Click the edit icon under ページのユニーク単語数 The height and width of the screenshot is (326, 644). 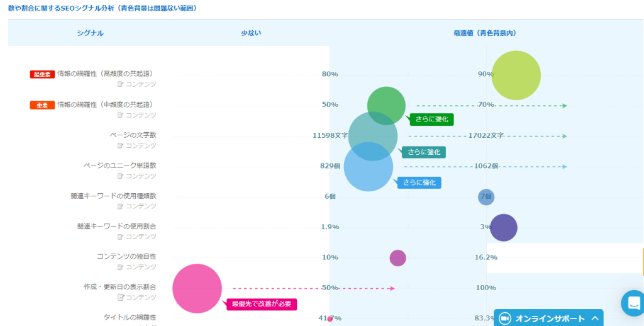coord(120,176)
